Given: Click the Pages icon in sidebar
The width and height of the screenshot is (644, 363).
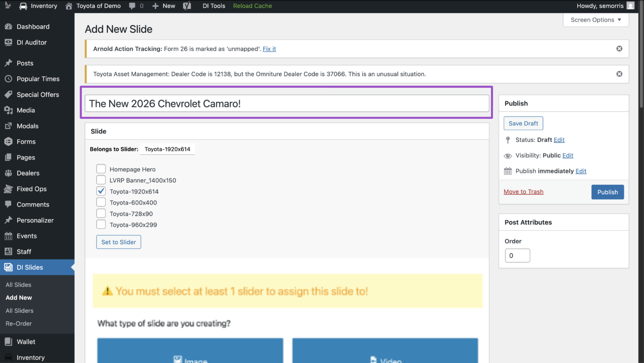Looking at the screenshot, I should (8, 157).
